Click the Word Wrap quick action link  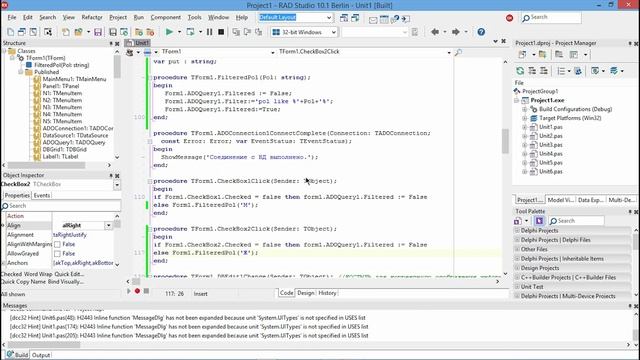38,274
